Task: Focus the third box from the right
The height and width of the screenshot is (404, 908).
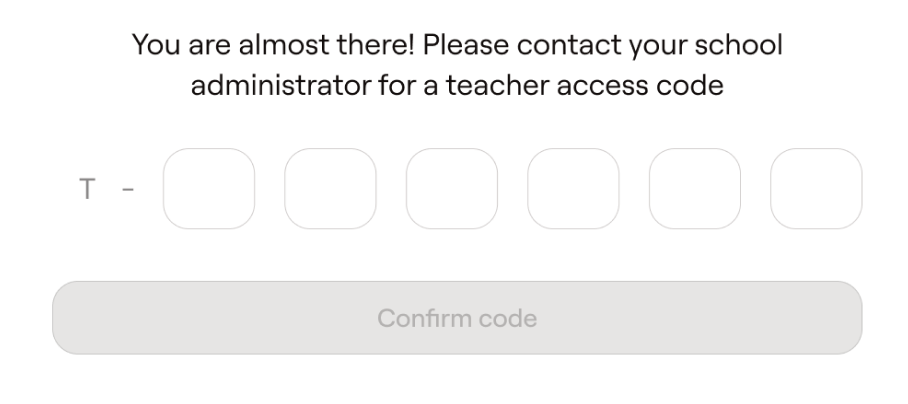Action: pyautogui.click(x=573, y=189)
